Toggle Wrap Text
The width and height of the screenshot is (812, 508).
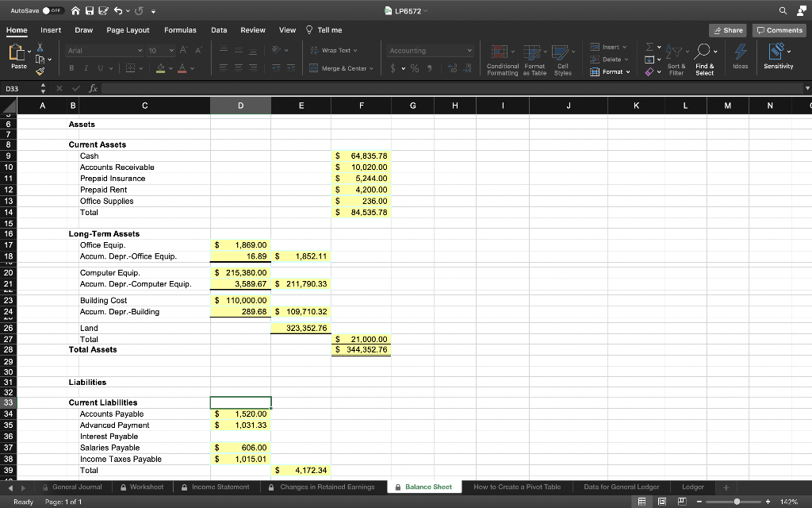pyautogui.click(x=334, y=50)
